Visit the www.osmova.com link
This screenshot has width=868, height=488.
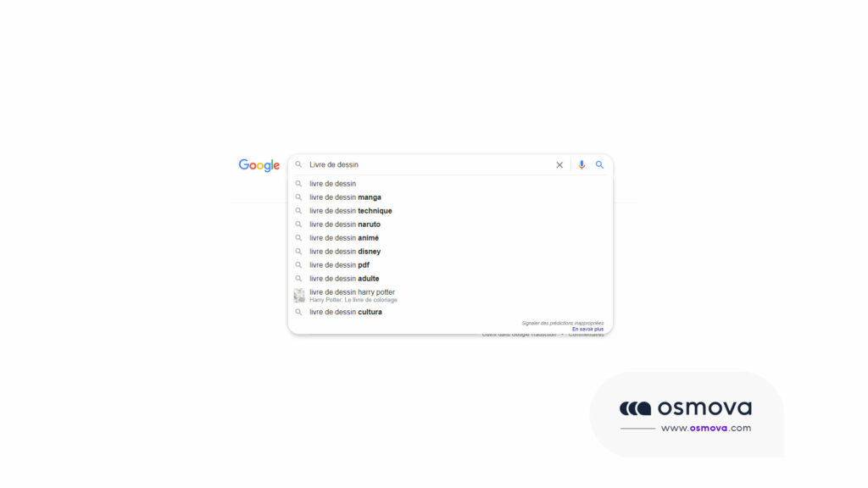pos(706,429)
